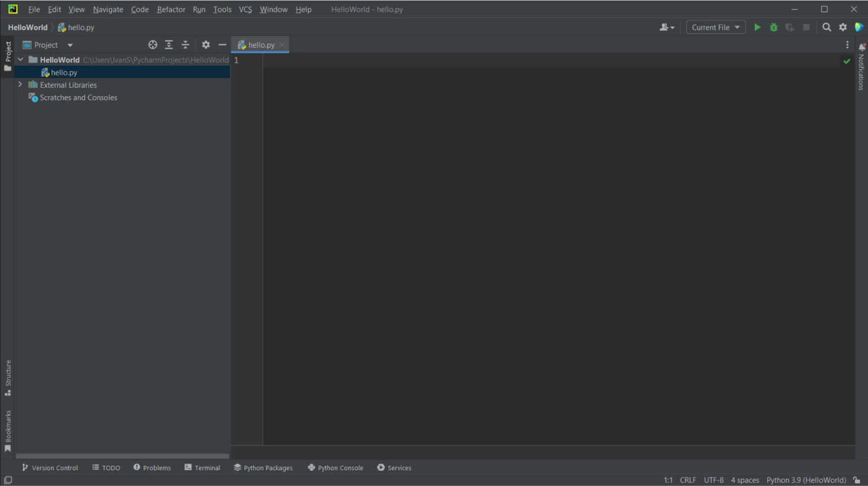Click the Python 3.9 interpreter selector
868x486 pixels.
805,480
